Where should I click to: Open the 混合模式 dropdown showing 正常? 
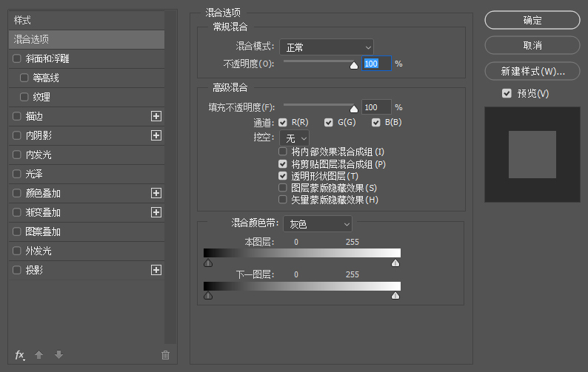pyautogui.click(x=327, y=47)
